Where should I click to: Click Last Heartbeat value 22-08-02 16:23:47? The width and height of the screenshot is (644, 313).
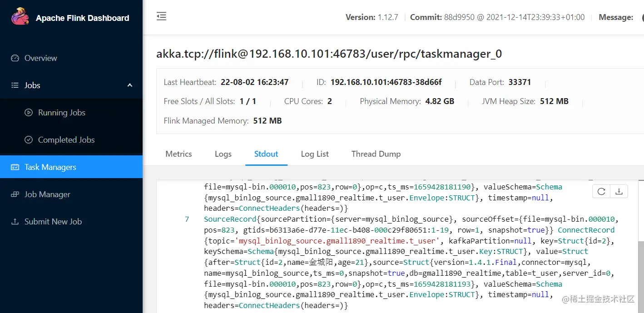click(255, 82)
